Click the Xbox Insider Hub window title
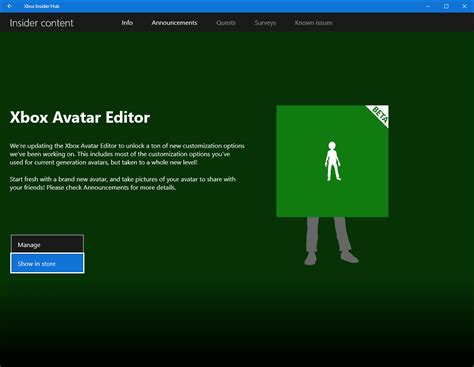 [x=42, y=6]
